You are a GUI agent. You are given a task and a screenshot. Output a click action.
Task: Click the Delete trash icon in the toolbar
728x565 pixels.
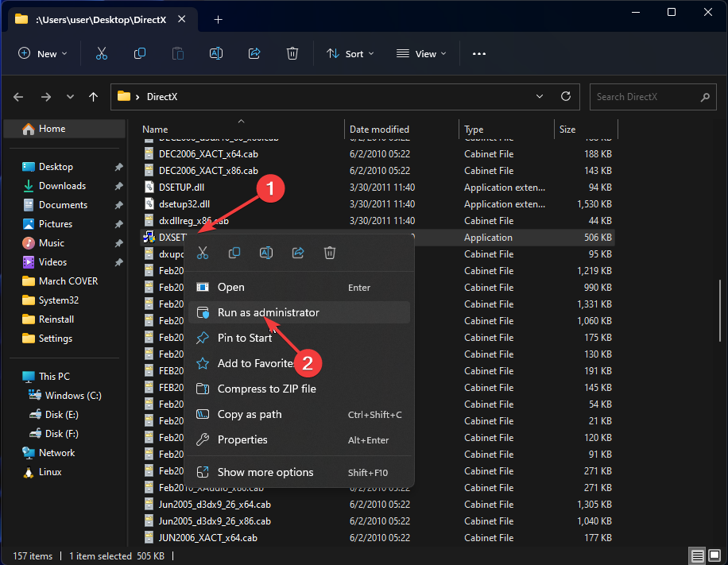point(292,54)
